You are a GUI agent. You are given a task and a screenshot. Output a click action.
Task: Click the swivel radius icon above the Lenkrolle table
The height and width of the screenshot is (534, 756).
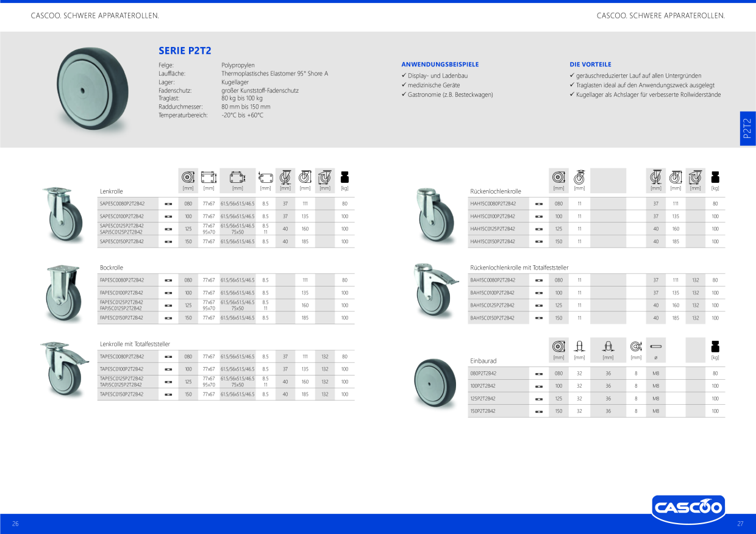click(325, 177)
